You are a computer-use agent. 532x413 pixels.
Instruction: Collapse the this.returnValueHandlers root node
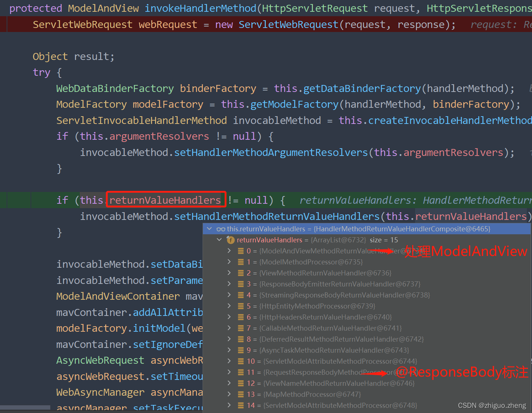pos(210,229)
